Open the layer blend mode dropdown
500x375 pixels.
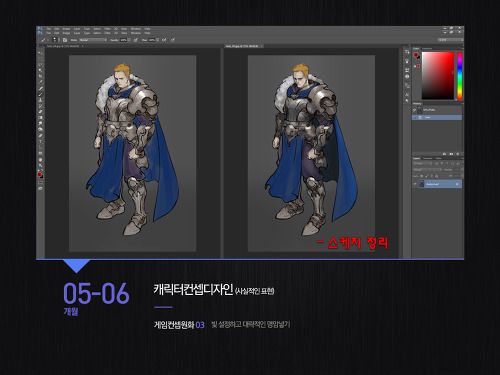[x=427, y=170]
